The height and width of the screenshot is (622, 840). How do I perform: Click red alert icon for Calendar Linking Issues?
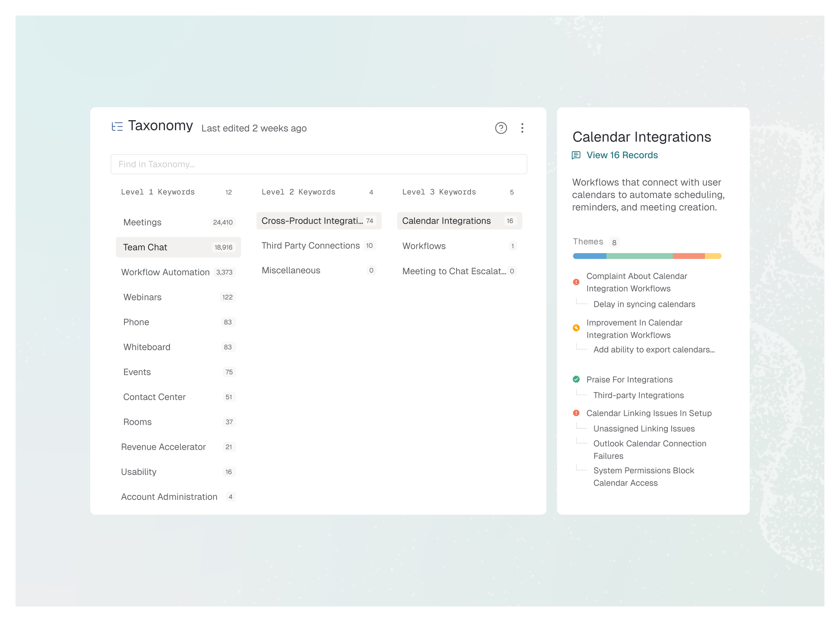[x=576, y=413]
